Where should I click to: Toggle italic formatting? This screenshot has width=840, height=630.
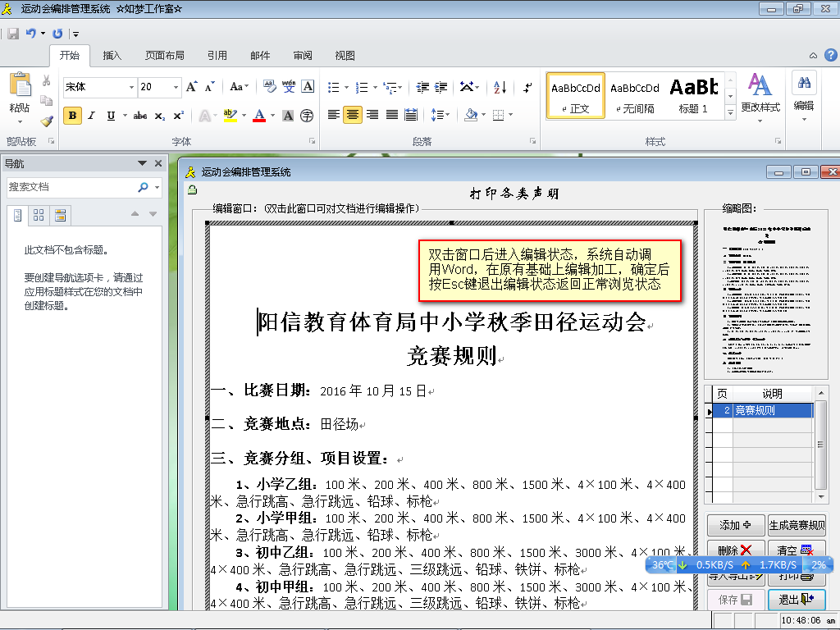(x=91, y=116)
